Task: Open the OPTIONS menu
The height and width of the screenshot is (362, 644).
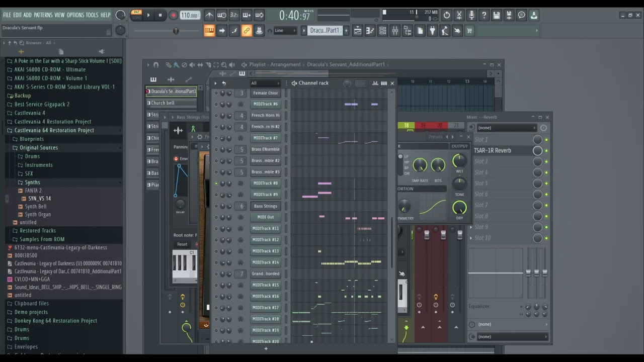Action: [x=75, y=15]
